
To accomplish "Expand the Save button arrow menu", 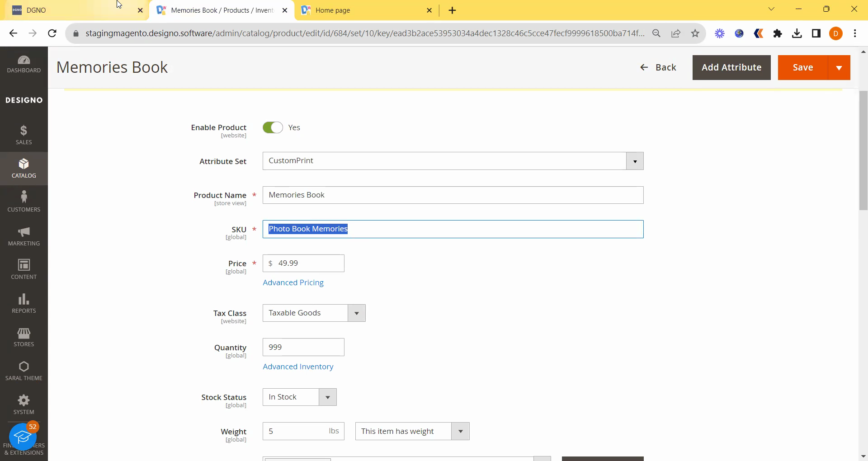I will [x=839, y=68].
